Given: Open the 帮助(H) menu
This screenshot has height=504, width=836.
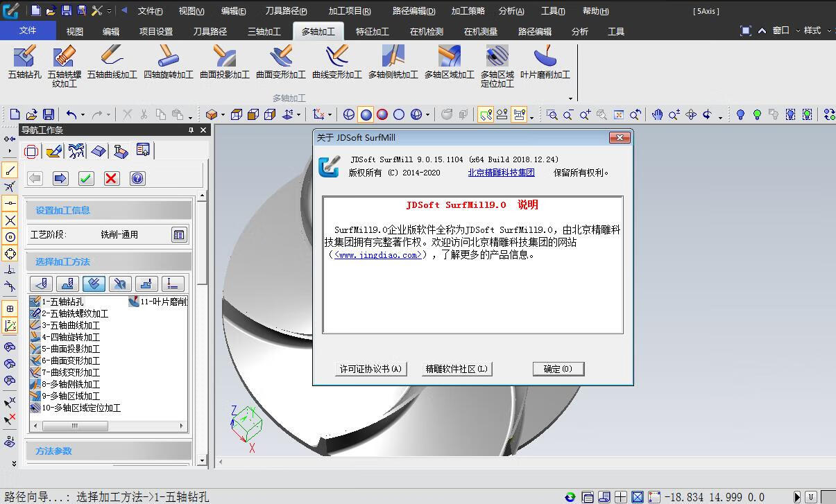Looking at the screenshot, I should [x=595, y=11].
